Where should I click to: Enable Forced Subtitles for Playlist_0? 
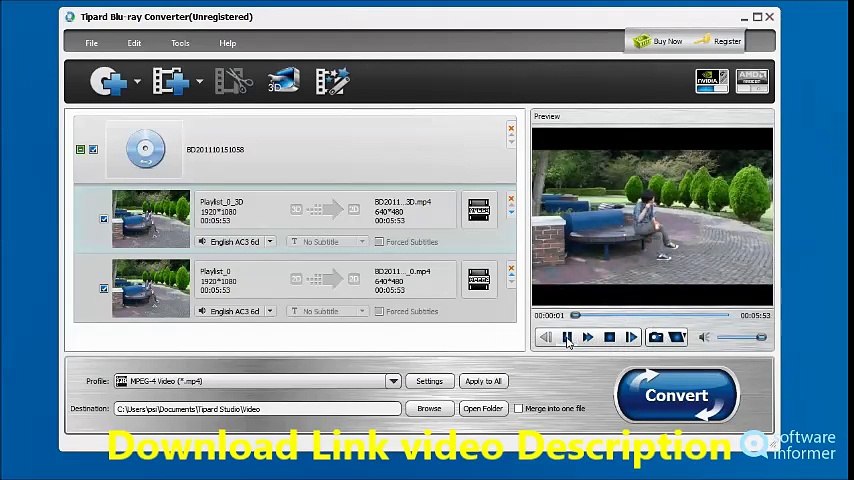[379, 311]
